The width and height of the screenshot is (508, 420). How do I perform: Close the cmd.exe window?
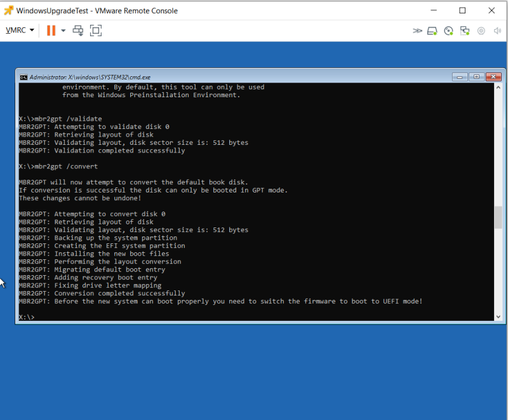[493, 77]
